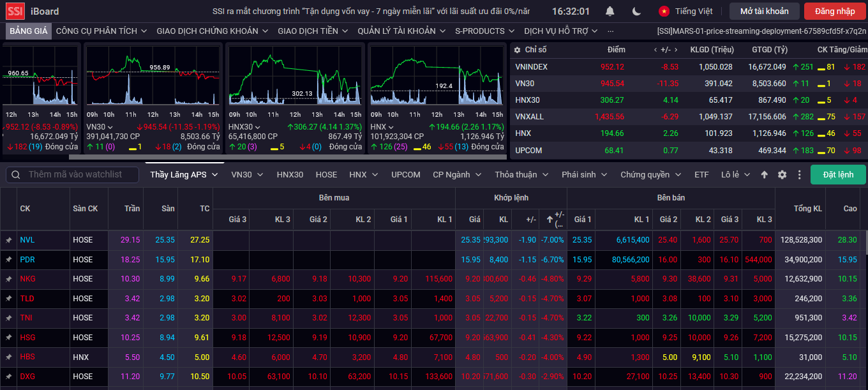This screenshot has width=868, height=390.
Task: Click the scrolling promotion news text
Action: [x=371, y=11]
